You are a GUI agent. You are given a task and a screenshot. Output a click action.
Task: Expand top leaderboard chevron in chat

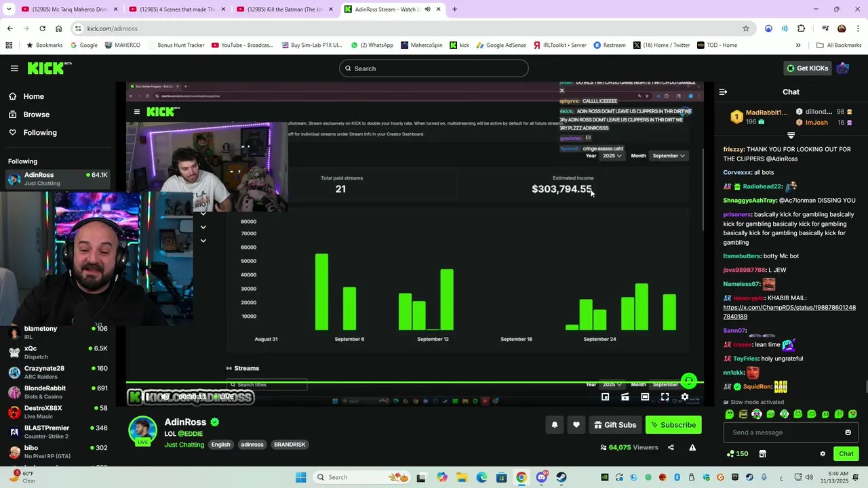point(791,136)
